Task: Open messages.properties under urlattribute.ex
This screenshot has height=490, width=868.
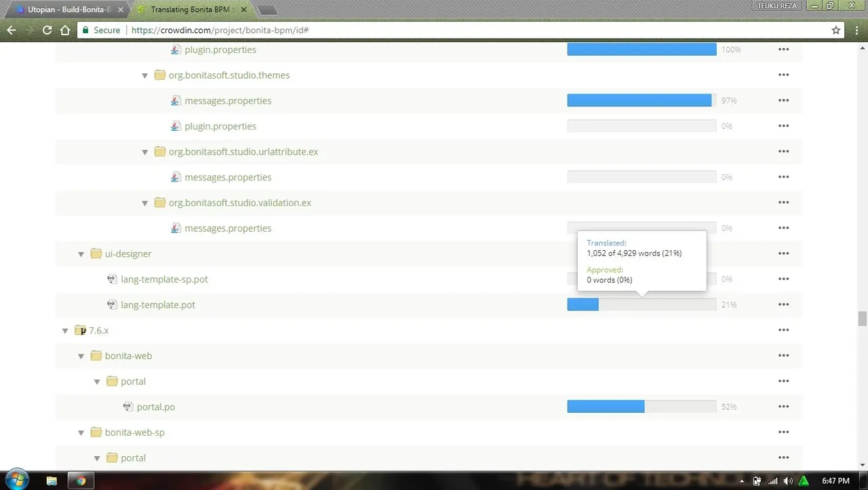Action: (228, 177)
